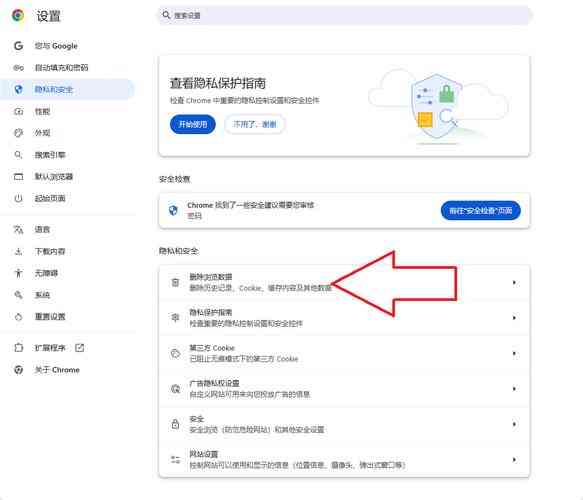The height and width of the screenshot is (500, 583).
Task: Expand the 隐私保护指南 row arrow
Action: pos(514,318)
